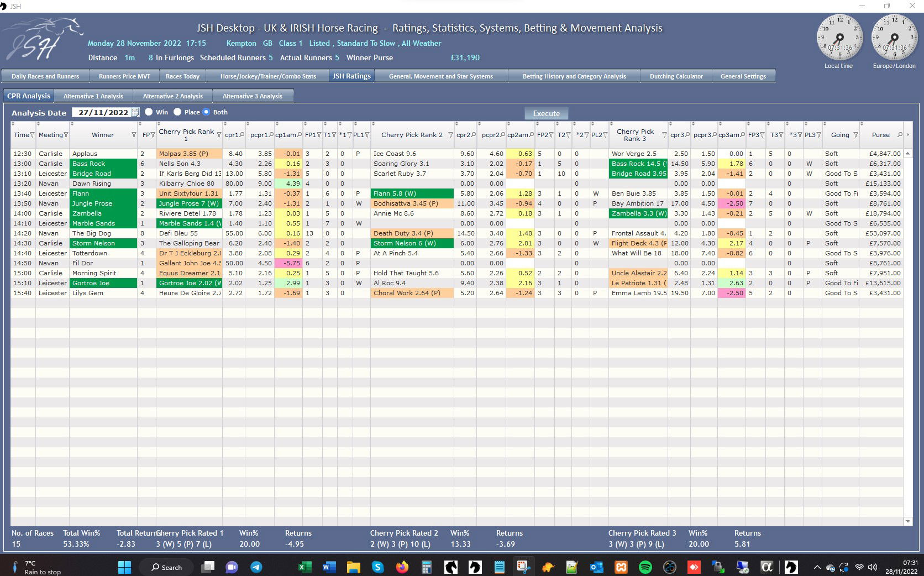Select the Alternative 2 Analysis tab
924x576 pixels.
(x=173, y=96)
